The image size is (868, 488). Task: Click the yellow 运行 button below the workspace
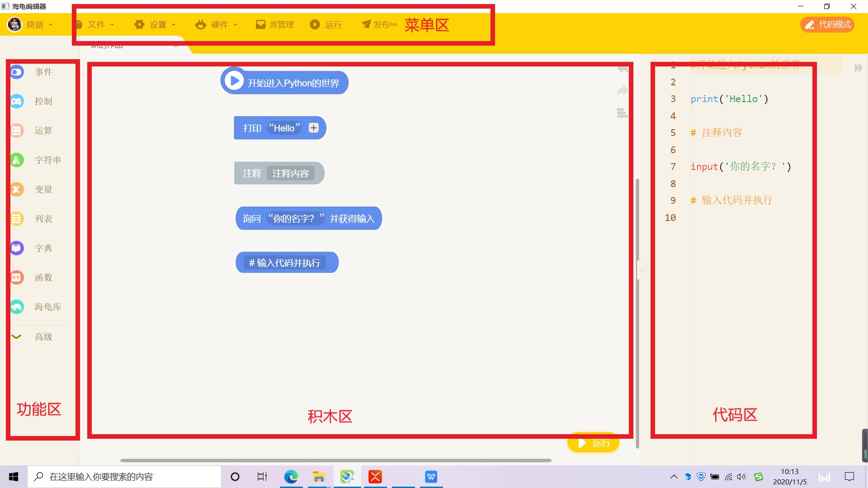click(x=593, y=443)
